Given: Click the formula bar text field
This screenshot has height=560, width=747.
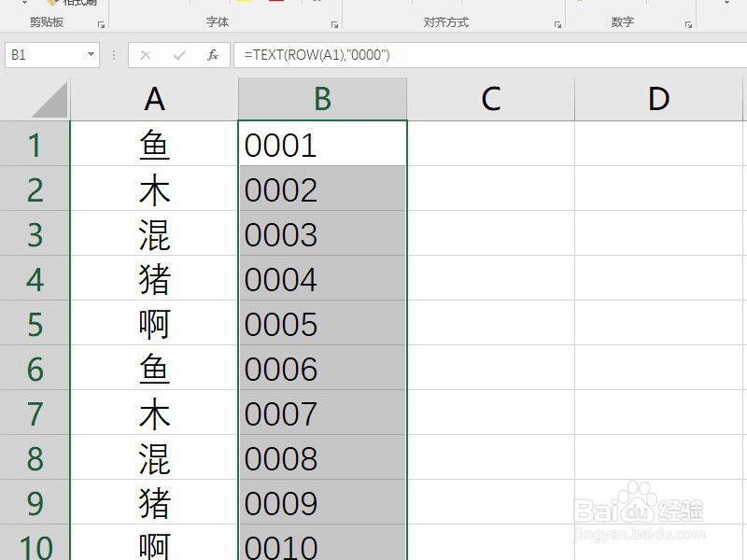Looking at the screenshot, I should click(489, 55).
